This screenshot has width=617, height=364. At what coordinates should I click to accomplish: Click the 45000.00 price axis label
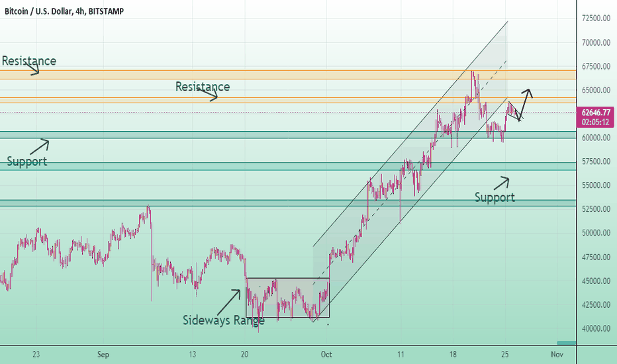click(596, 281)
